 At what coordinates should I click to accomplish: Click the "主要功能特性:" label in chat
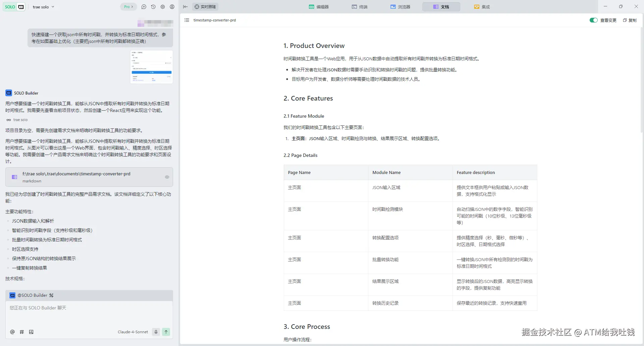coord(19,212)
